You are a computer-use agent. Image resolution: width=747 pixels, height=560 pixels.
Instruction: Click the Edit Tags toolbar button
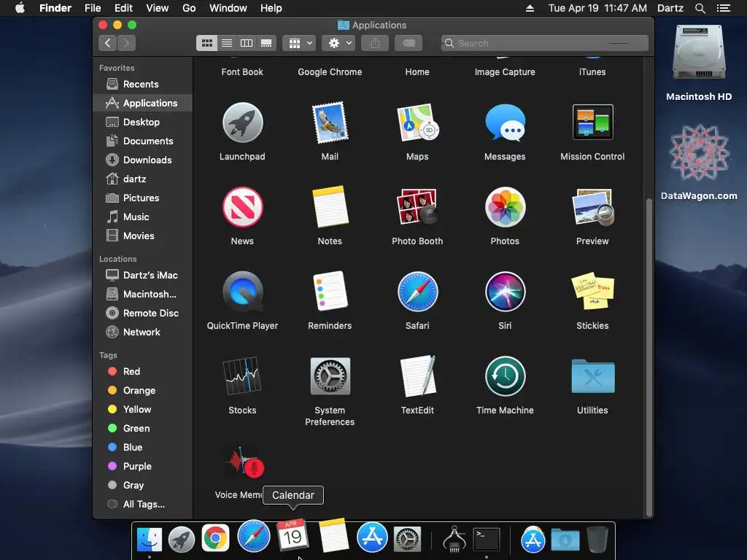[x=409, y=43]
